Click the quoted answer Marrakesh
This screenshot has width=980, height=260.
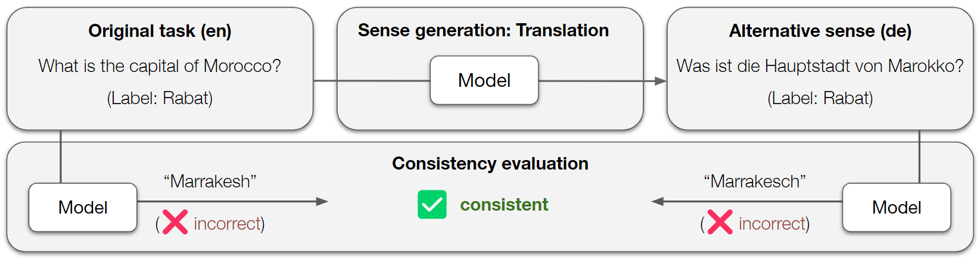[210, 181]
